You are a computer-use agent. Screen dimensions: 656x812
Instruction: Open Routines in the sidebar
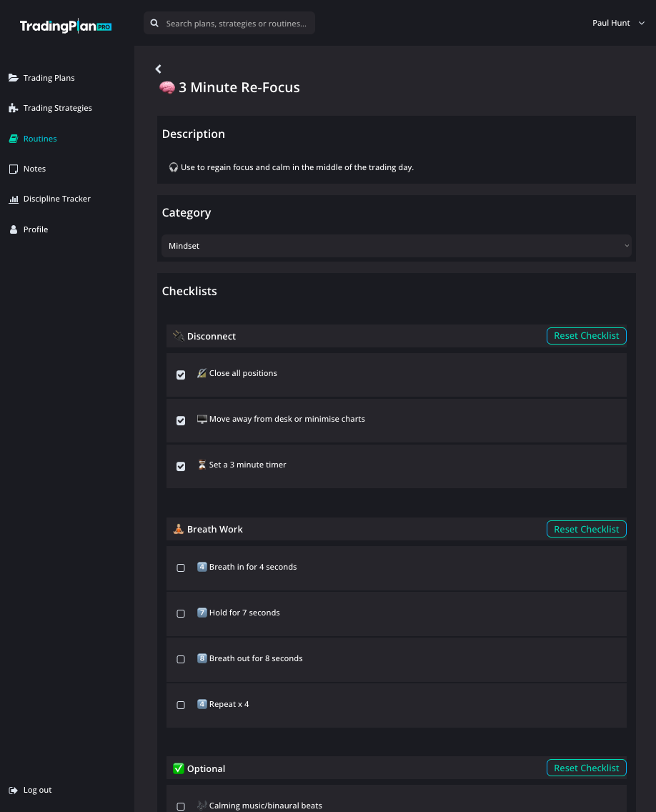pos(40,139)
